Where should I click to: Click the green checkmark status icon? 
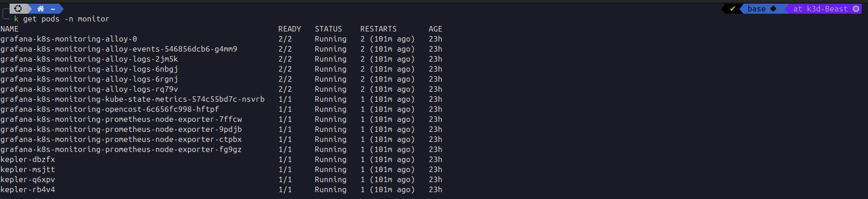coord(732,9)
